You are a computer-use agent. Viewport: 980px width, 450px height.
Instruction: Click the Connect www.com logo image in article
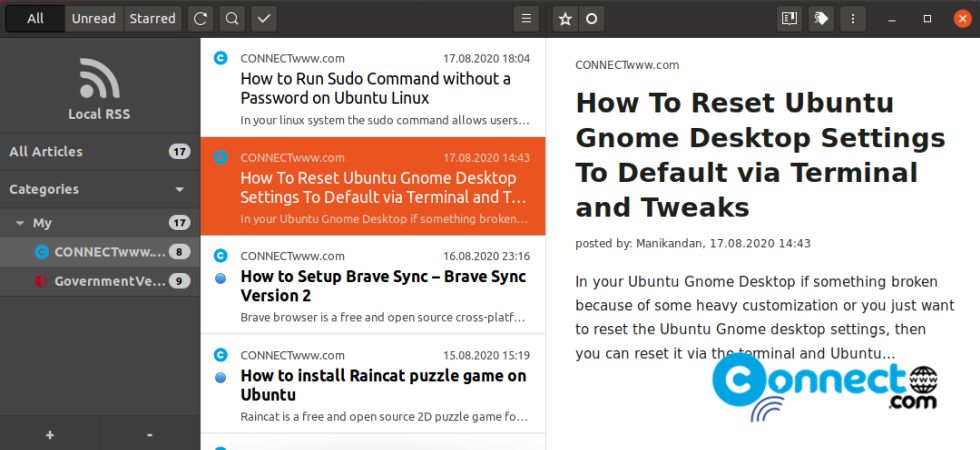pyautogui.click(x=825, y=386)
